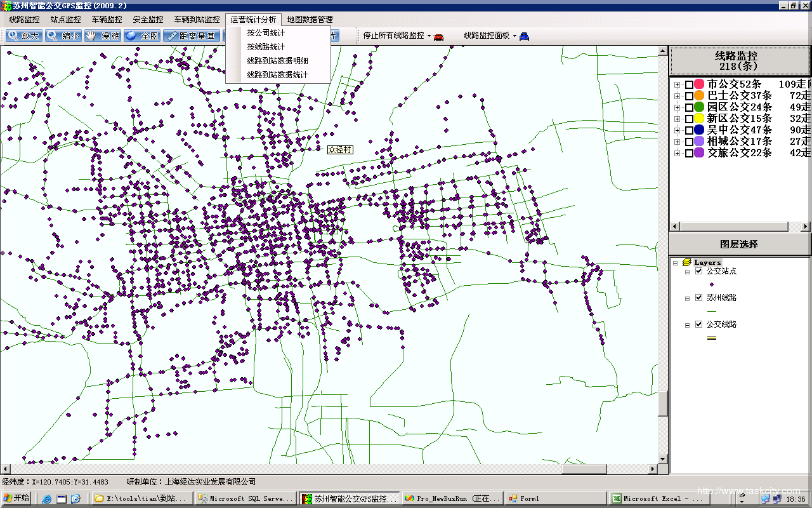Open the 站点监控 menu
The image size is (812, 508).
65,20
